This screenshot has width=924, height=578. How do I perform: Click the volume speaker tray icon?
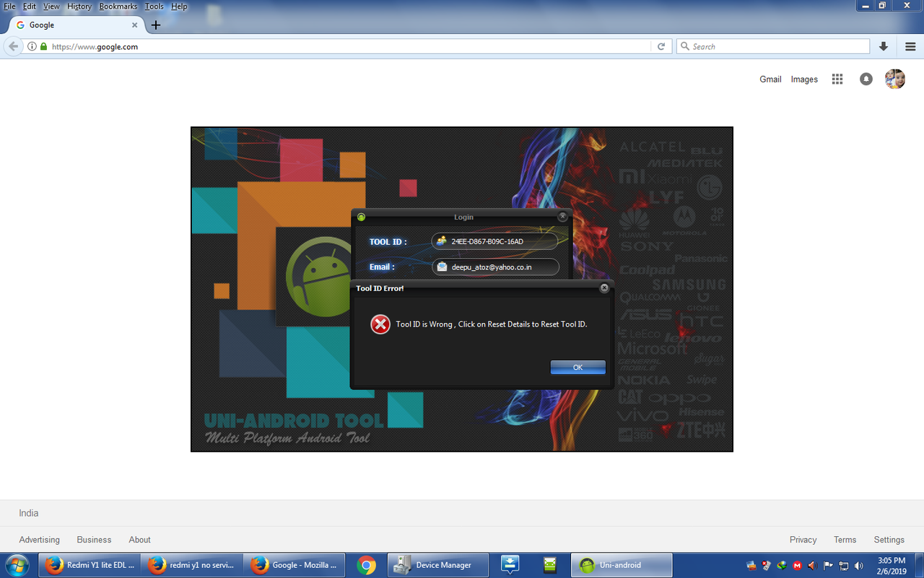pyautogui.click(x=858, y=566)
